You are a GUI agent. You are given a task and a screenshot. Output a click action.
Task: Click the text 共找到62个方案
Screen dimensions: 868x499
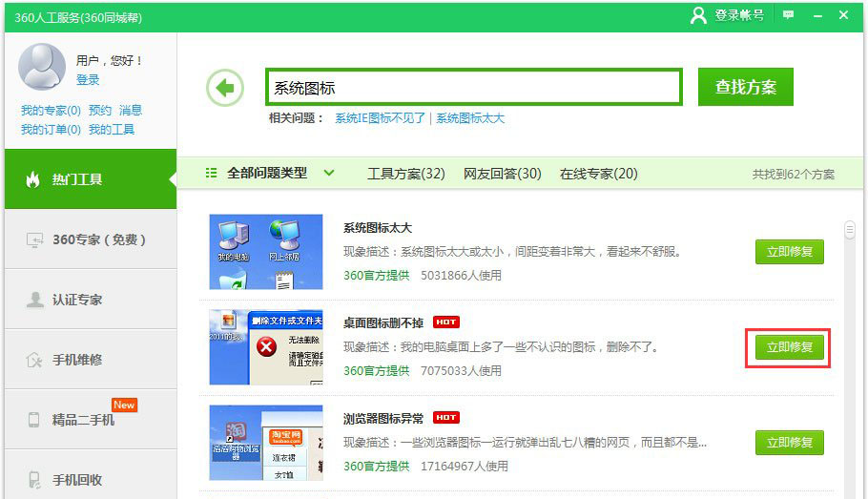tap(793, 174)
